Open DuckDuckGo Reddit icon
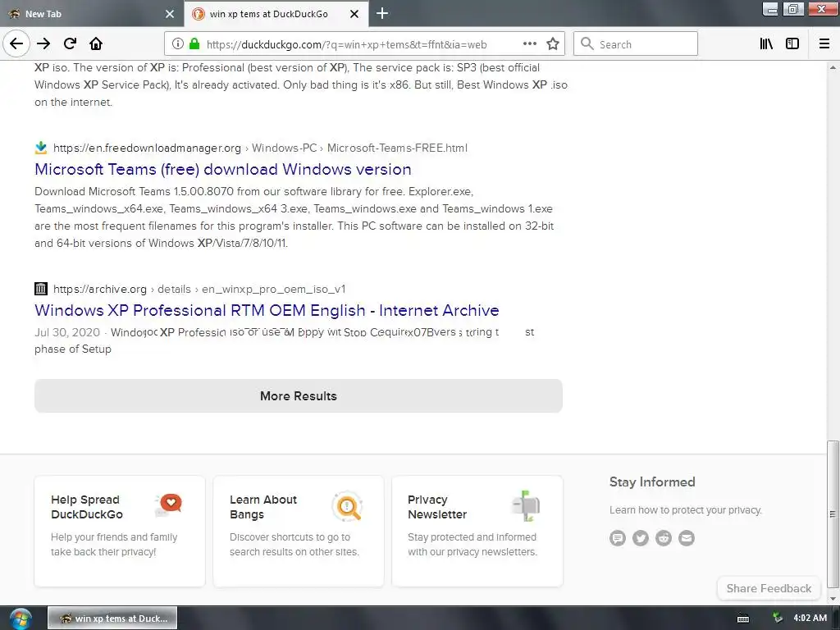Screen dimensions: 840x630 click(663, 537)
